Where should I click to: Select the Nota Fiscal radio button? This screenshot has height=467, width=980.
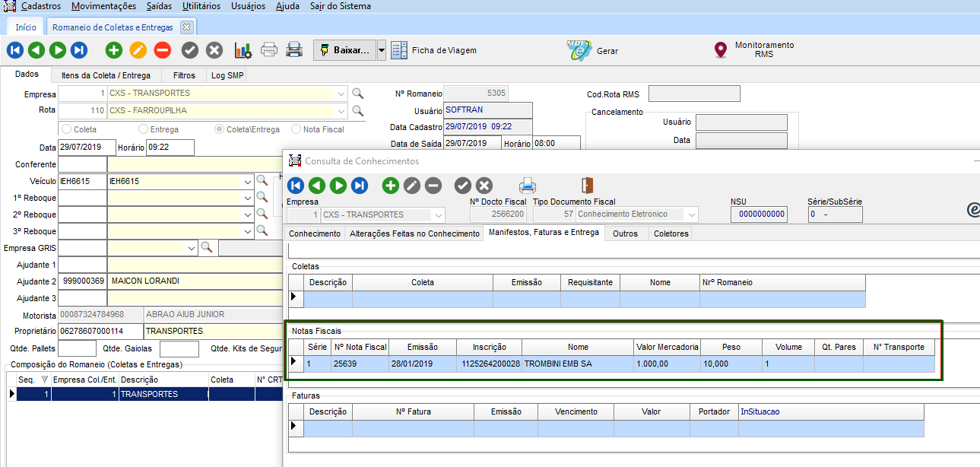tap(297, 129)
